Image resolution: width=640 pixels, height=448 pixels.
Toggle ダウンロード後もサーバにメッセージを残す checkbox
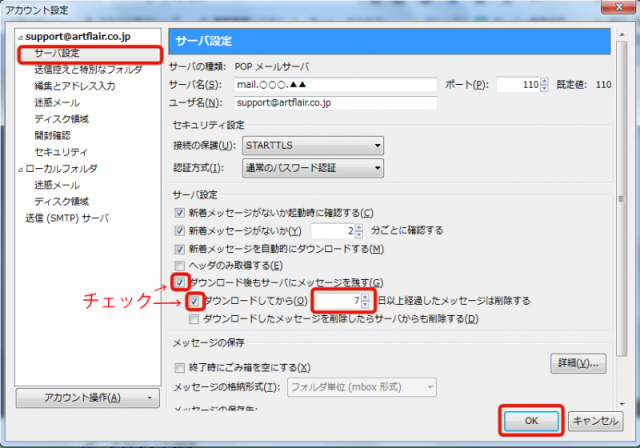180,282
